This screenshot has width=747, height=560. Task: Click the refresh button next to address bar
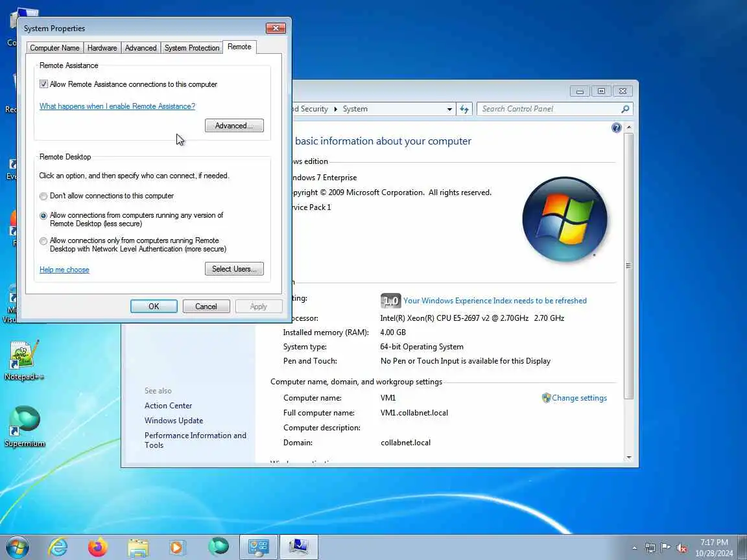pyautogui.click(x=464, y=109)
